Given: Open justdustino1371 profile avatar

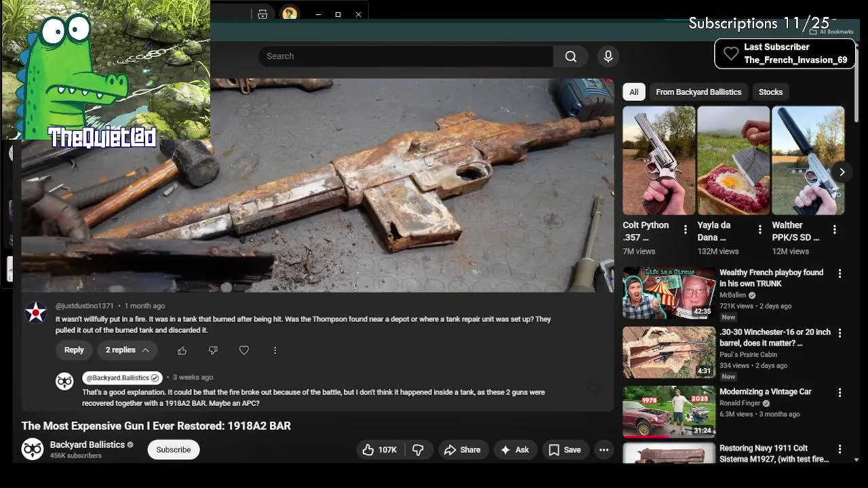Looking at the screenshot, I should (x=36, y=312).
